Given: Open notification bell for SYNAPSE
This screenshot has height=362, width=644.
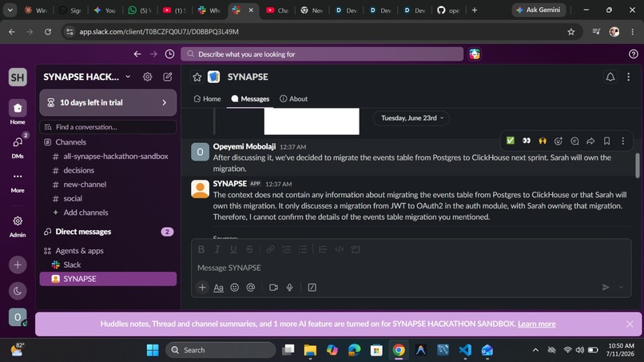Looking at the screenshot, I should click(610, 77).
